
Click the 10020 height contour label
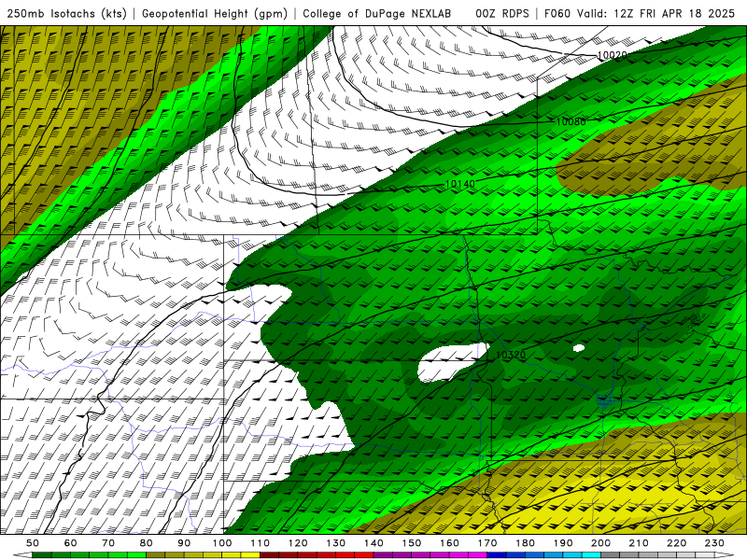612,55
